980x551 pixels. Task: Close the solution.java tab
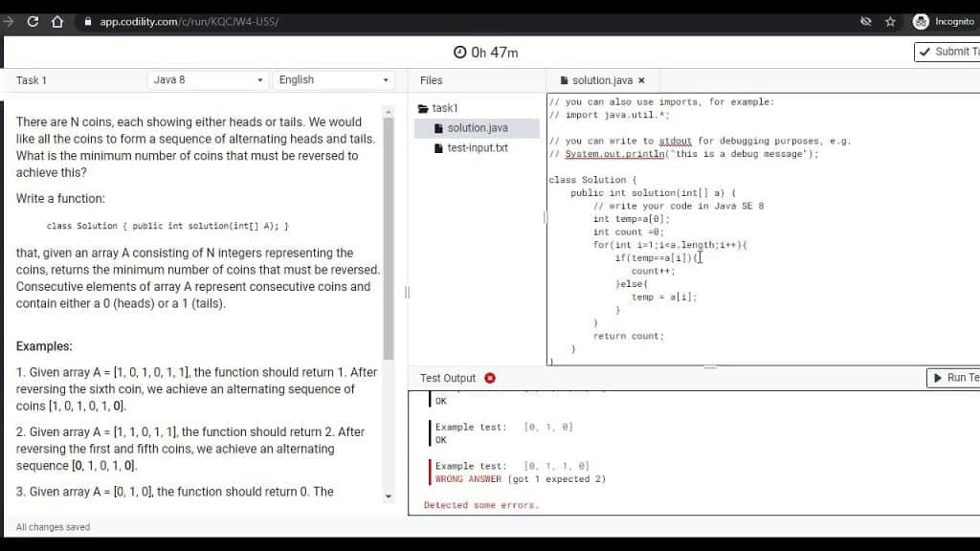[x=641, y=80]
